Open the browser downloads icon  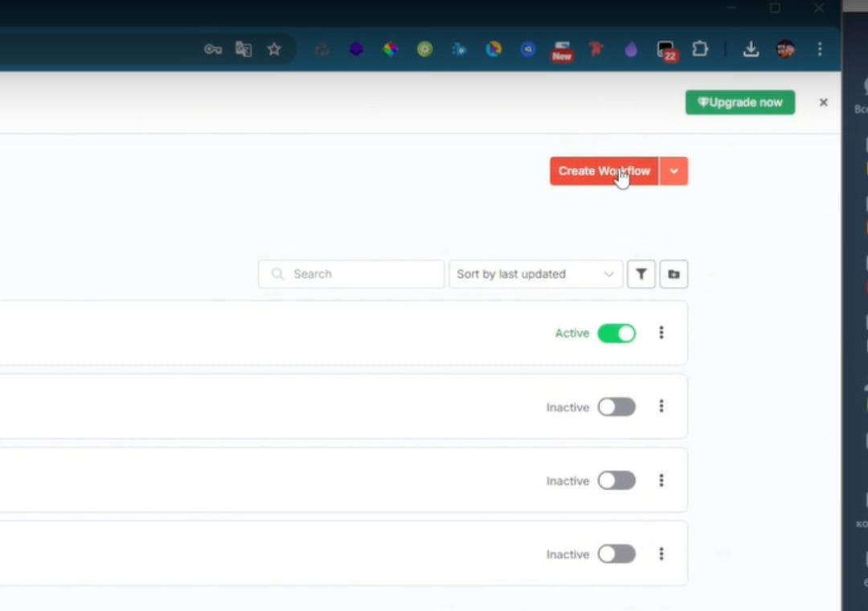751,49
